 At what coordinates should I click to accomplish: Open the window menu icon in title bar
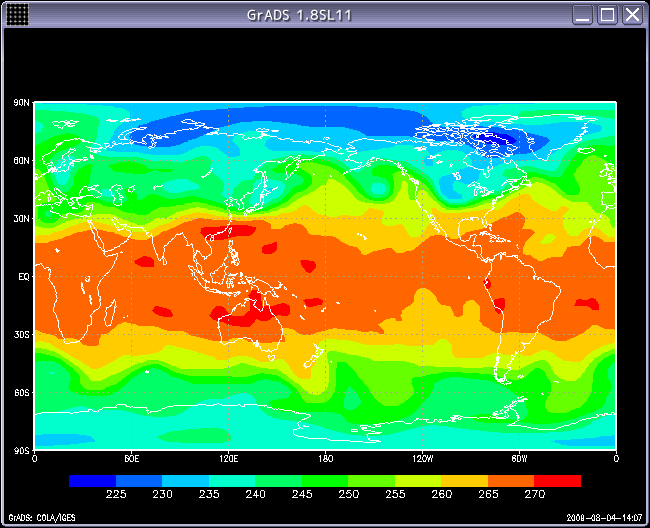(x=18, y=14)
